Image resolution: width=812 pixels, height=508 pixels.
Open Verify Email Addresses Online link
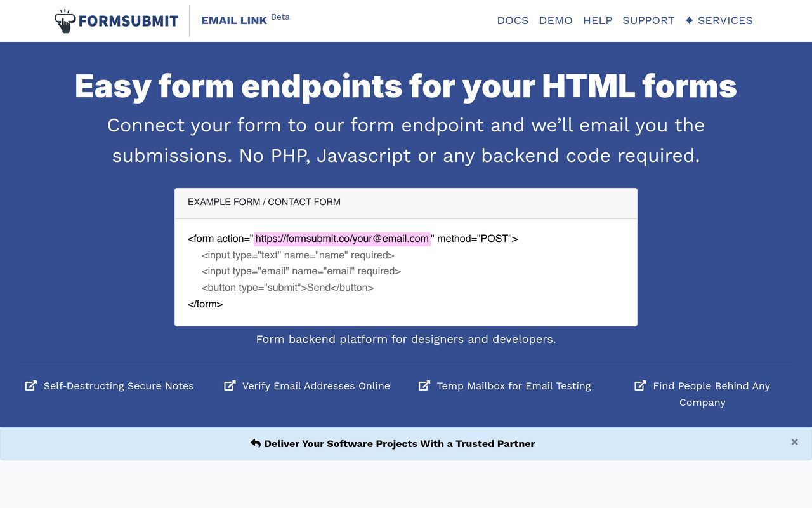click(316, 386)
